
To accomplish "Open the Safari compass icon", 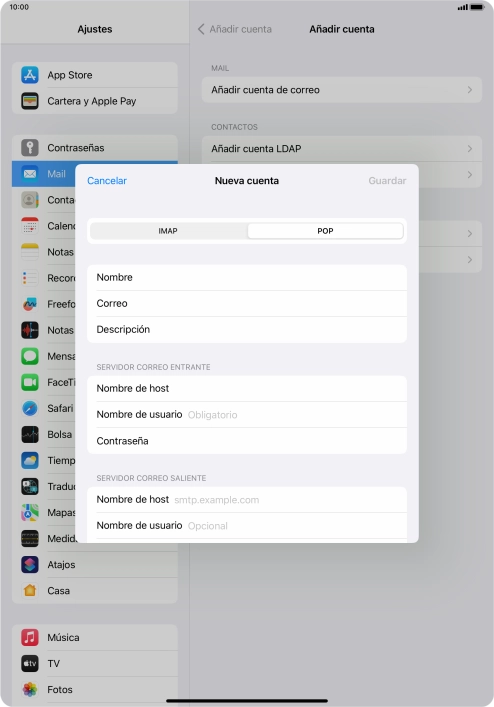I will [30, 408].
